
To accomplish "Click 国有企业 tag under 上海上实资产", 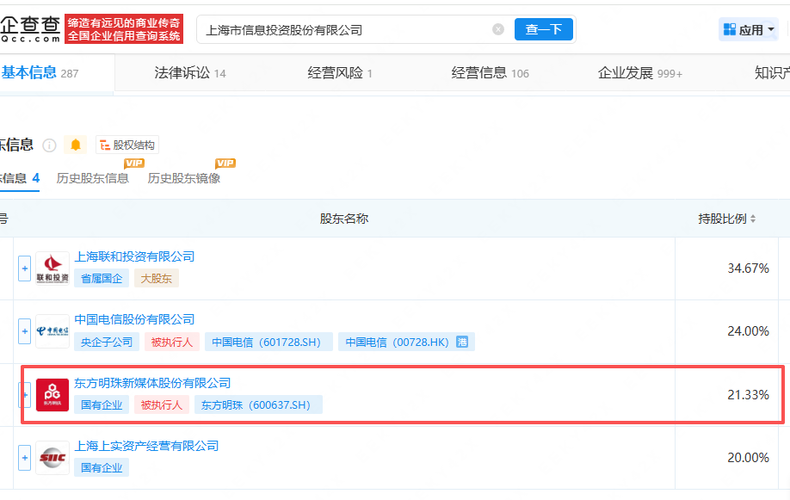I will [102, 468].
